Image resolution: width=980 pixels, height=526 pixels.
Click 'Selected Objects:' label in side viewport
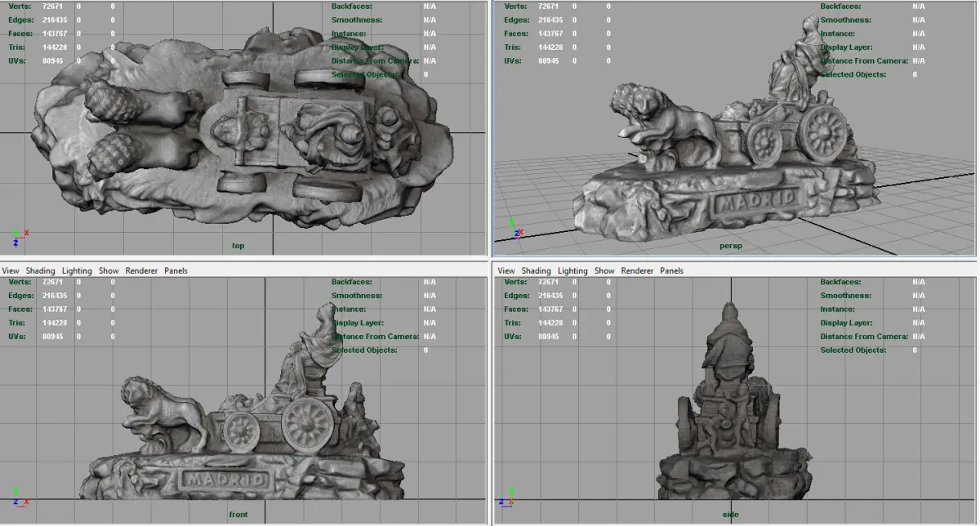point(853,350)
